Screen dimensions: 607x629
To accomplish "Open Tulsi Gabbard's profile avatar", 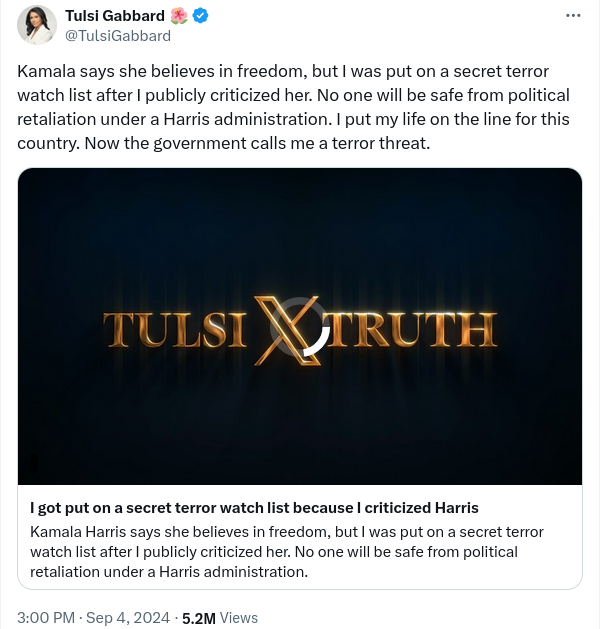I will (x=37, y=26).
